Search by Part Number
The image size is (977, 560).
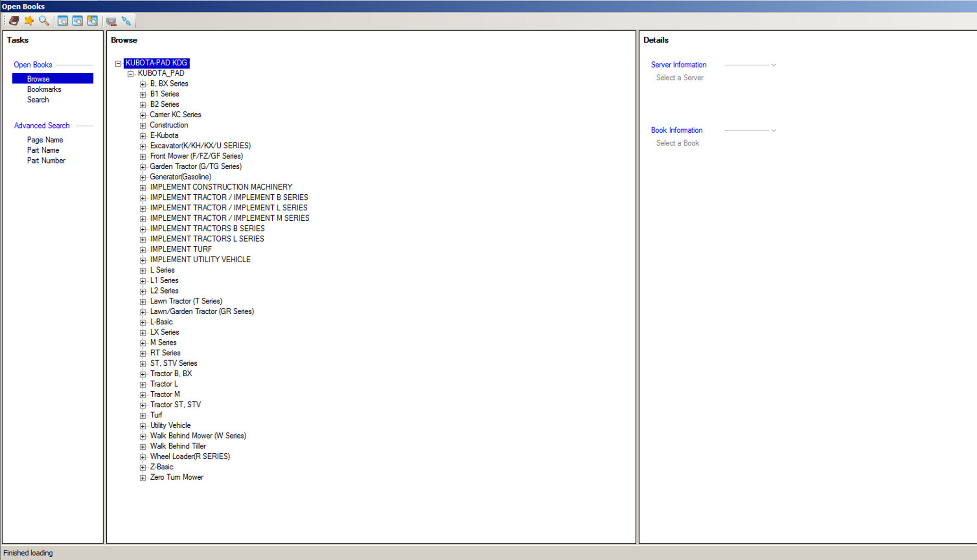pyautogui.click(x=46, y=161)
